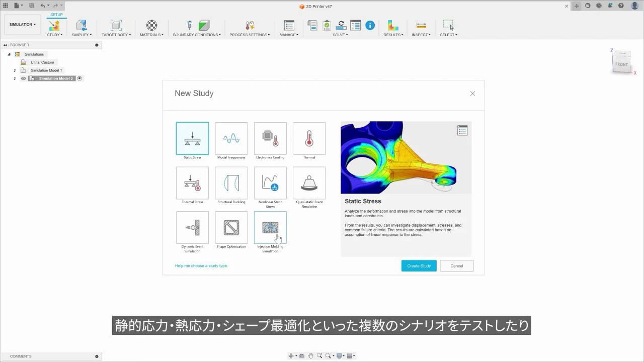
Task: Click the Manage settings list icon
Action: 289,25
